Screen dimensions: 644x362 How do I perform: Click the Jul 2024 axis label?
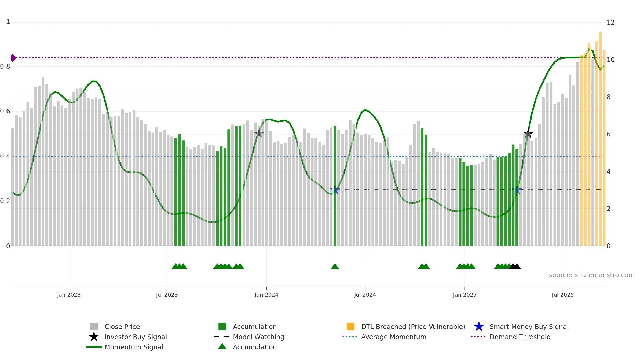[x=365, y=295]
